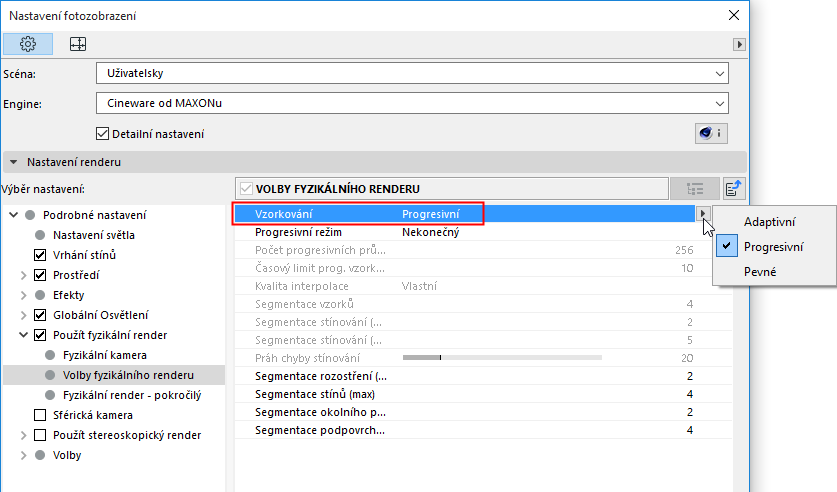Image resolution: width=837 pixels, height=492 pixels.
Task: Click the Nastavení světla bullet icon
Action: 40,235
